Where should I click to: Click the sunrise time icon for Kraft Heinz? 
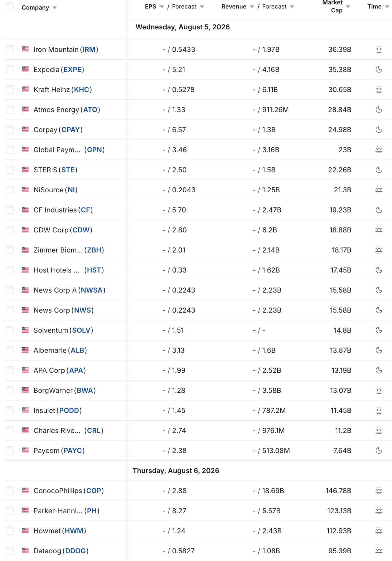click(379, 90)
